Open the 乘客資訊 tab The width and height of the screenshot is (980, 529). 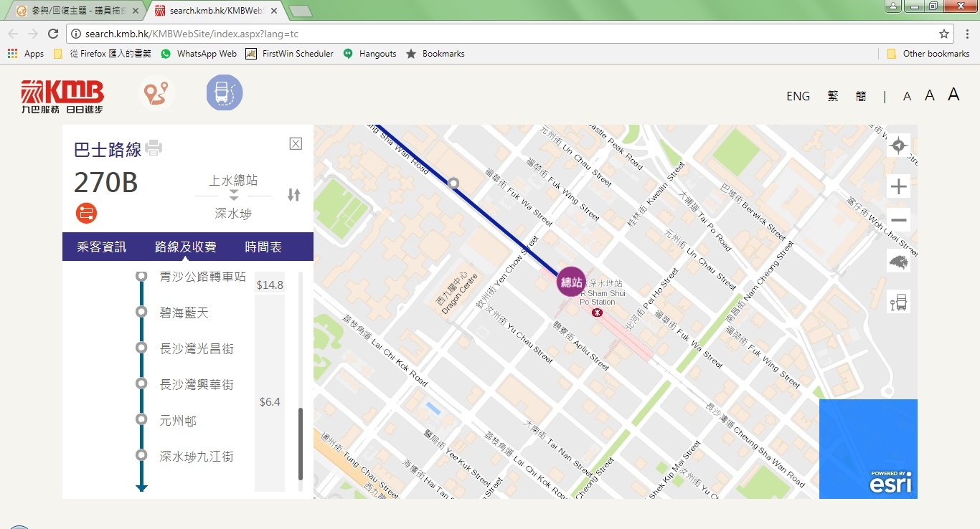[x=102, y=247]
